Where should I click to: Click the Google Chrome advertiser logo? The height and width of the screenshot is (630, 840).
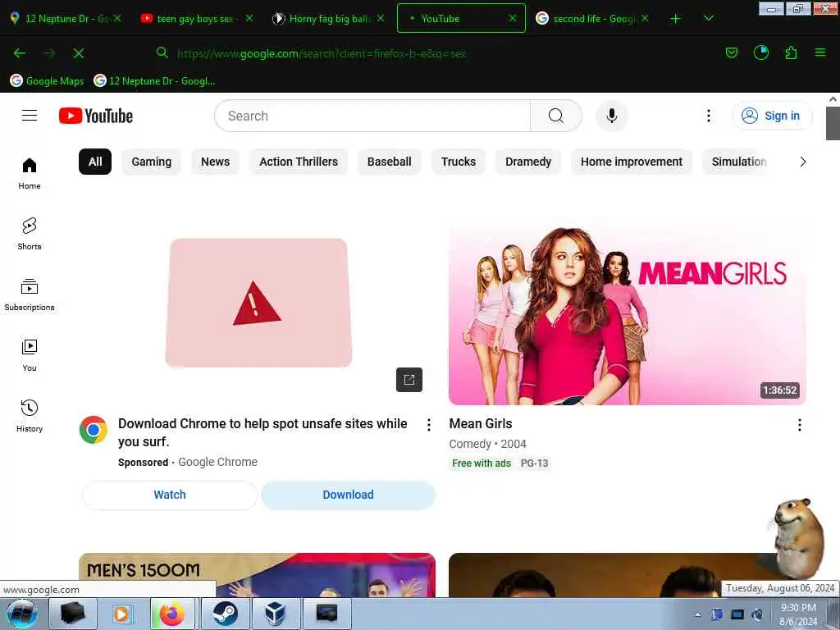[94, 430]
